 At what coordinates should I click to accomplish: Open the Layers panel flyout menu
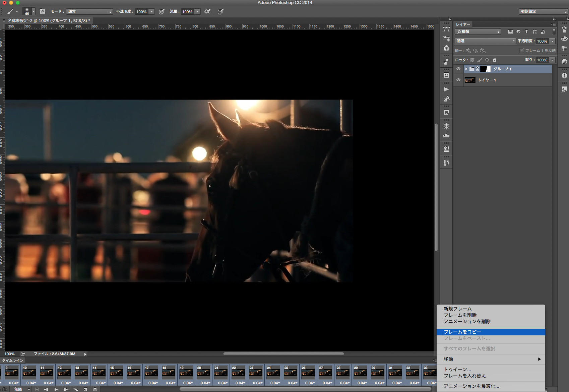(x=553, y=24)
